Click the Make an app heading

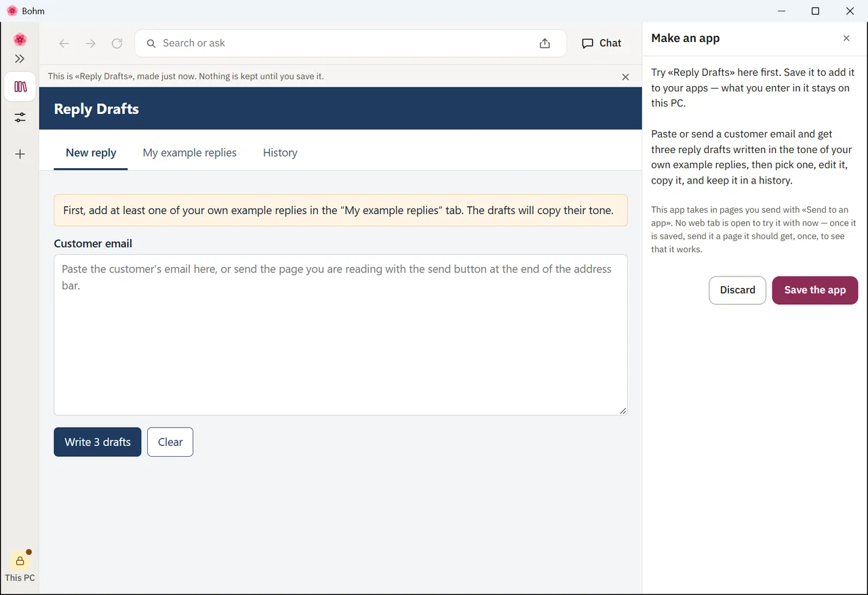(686, 39)
